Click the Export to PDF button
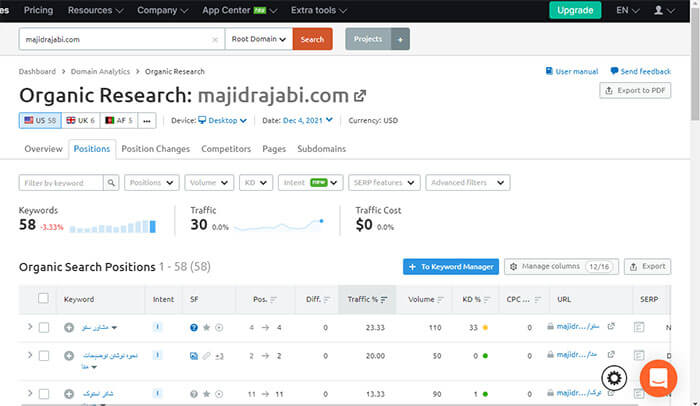The height and width of the screenshot is (406, 700). pyautogui.click(x=635, y=91)
